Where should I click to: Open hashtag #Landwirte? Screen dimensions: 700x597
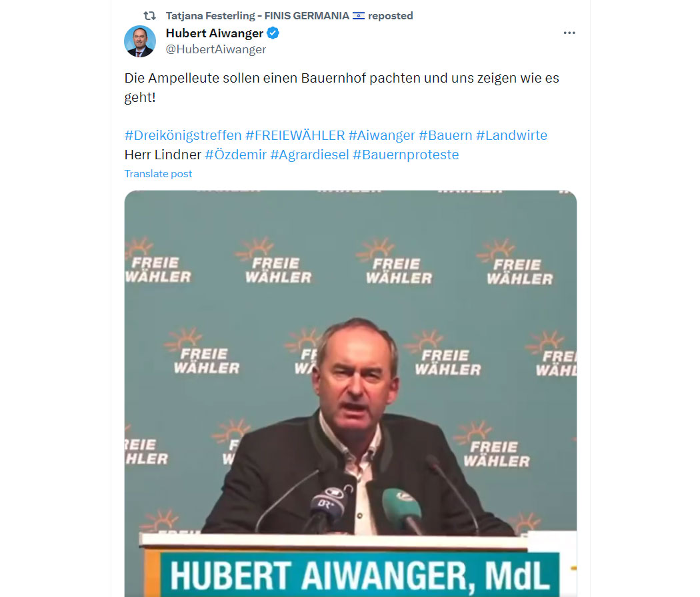tap(511, 135)
